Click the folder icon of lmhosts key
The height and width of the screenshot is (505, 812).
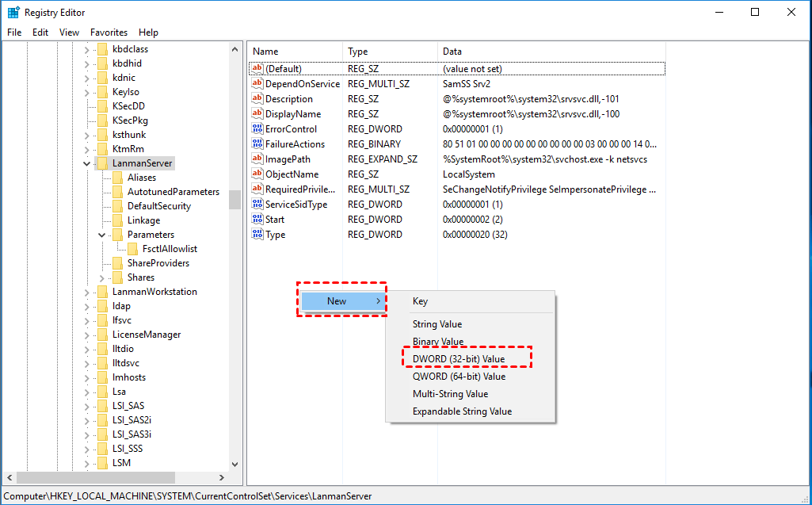pyautogui.click(x=102, y=377)
